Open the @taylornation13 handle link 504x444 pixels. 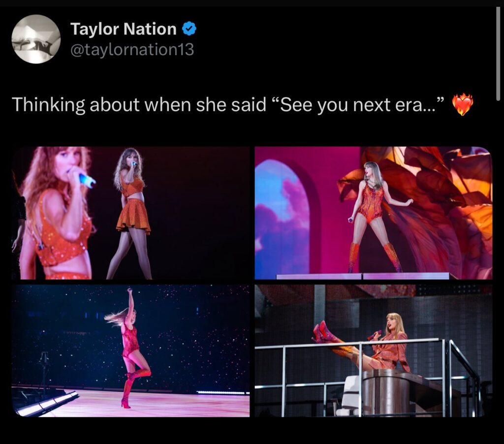(x=132, y=50)
